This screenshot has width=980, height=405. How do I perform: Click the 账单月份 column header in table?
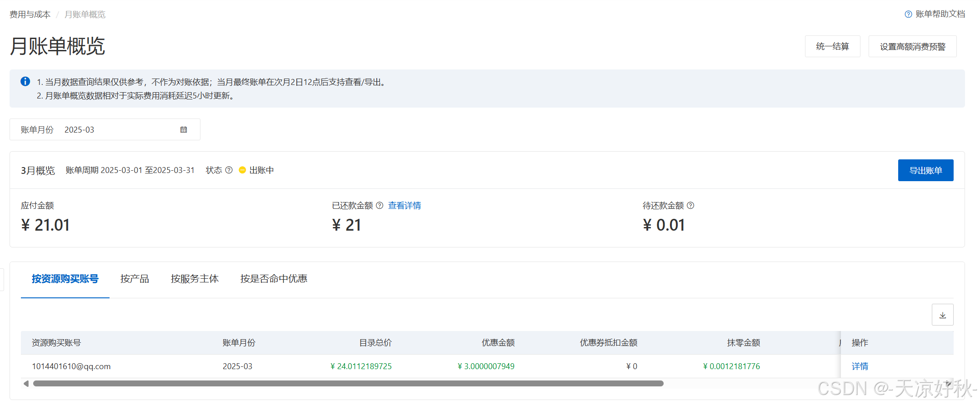point(239,342)
